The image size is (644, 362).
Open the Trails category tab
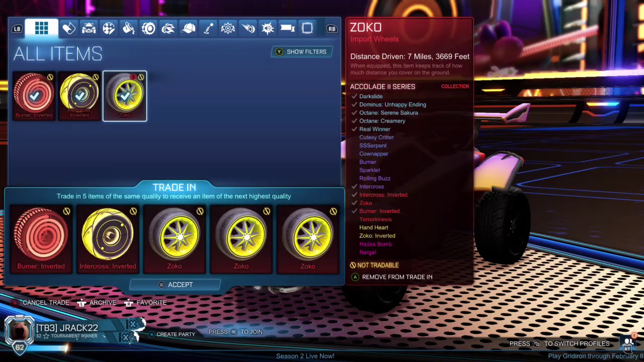pos(248,29)
